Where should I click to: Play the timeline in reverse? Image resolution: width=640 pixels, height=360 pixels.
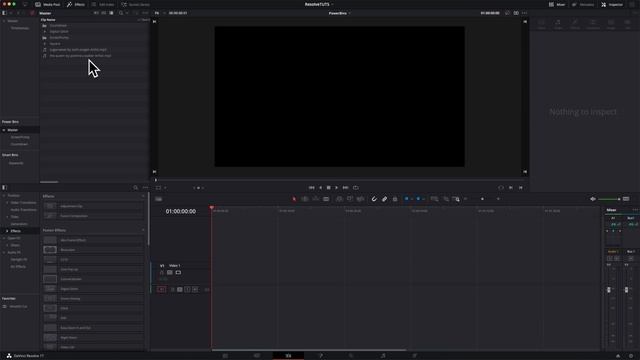320,188
